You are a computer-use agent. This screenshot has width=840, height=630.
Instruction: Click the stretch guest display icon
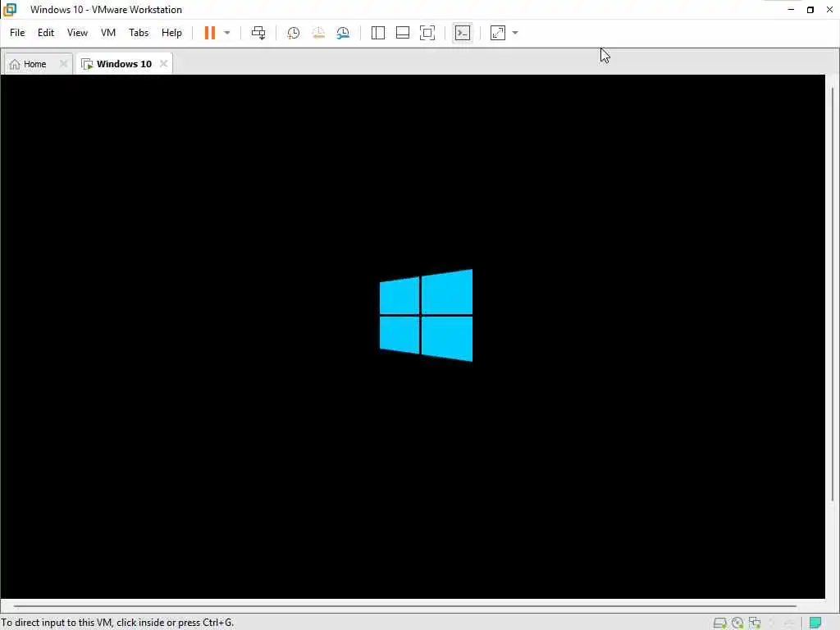tap(498, 33)
